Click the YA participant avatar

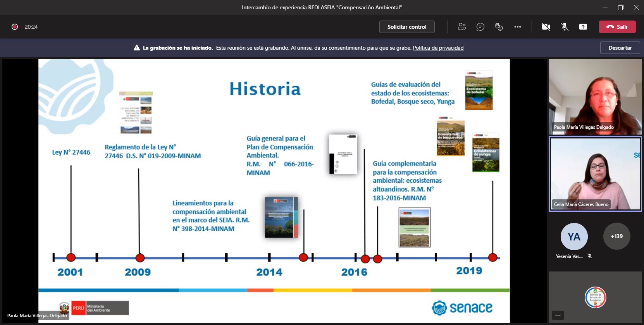click(x=574, y=236)
